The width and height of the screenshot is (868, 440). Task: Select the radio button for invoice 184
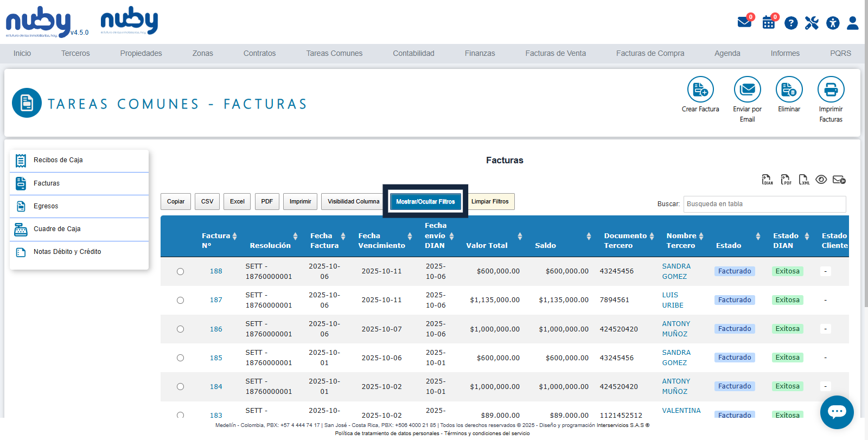(180, 386)
